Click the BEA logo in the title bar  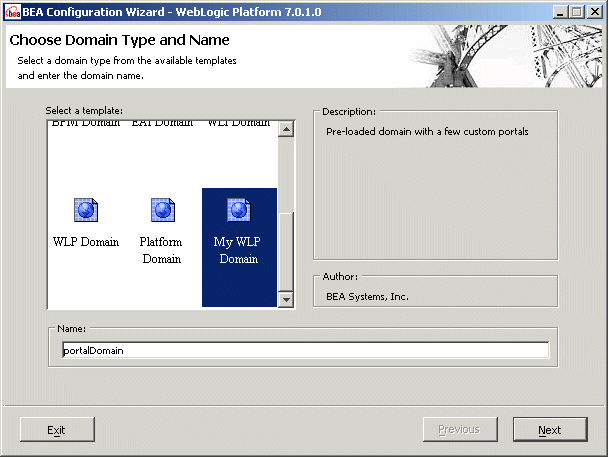12,12
